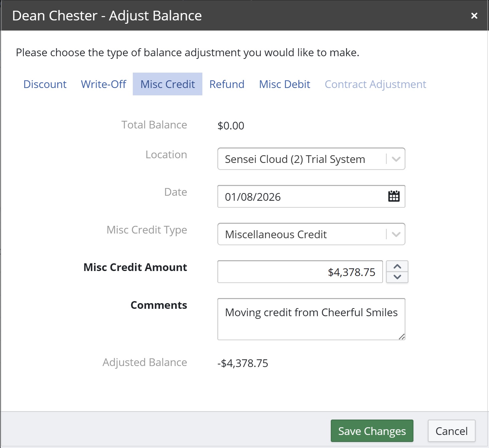Open the Sensei Cloud (2) Trial System combo box
489x448 pixels.
coord(301,159)
